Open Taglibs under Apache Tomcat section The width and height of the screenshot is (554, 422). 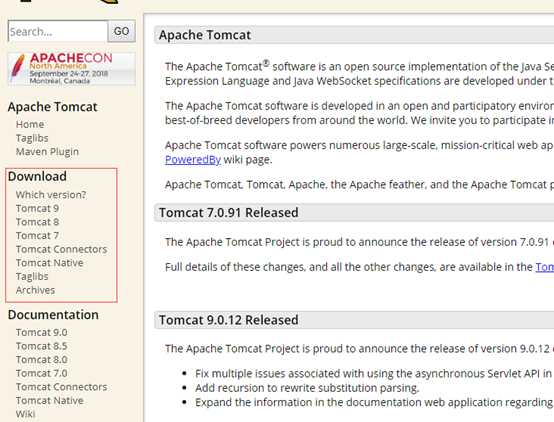(x=32, y=138)
